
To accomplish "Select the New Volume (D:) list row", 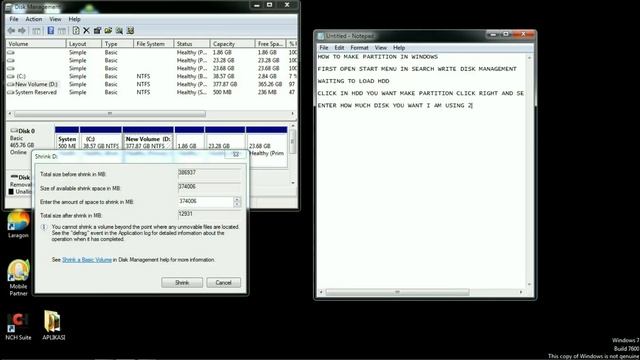I will (151, 84).
